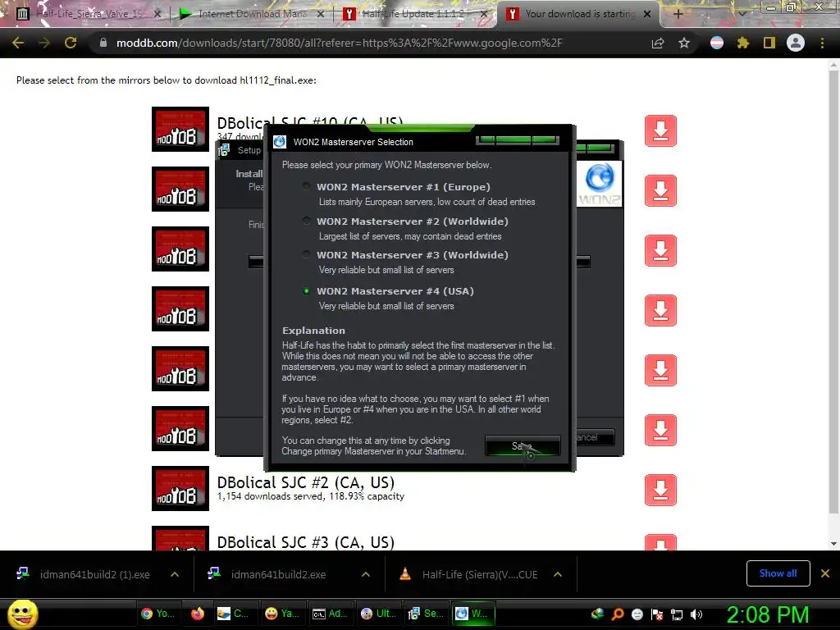Close the downloads bar
This screenshot has width=840, height=630.
point(825,573)
